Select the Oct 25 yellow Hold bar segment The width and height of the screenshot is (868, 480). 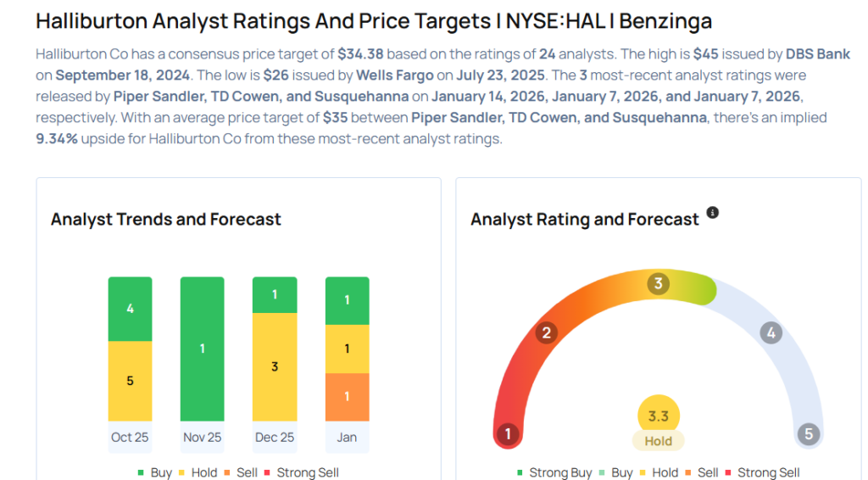tap(131, 381)
